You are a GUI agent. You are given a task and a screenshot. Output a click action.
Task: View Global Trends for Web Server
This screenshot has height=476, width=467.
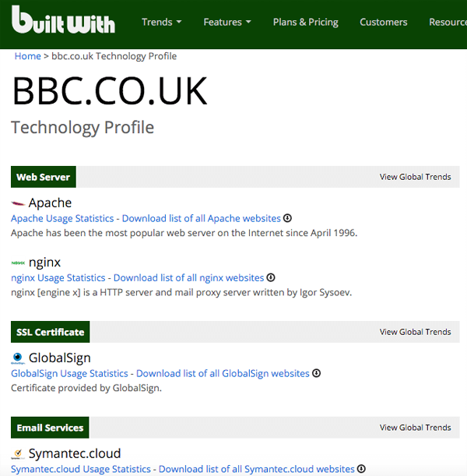pos(415,177)
